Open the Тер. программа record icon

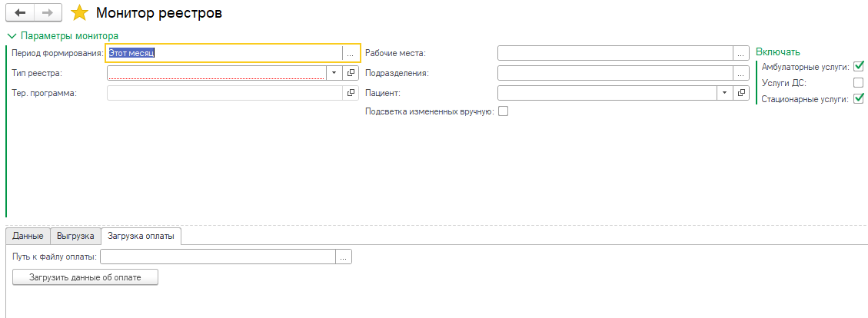[351, 93]
